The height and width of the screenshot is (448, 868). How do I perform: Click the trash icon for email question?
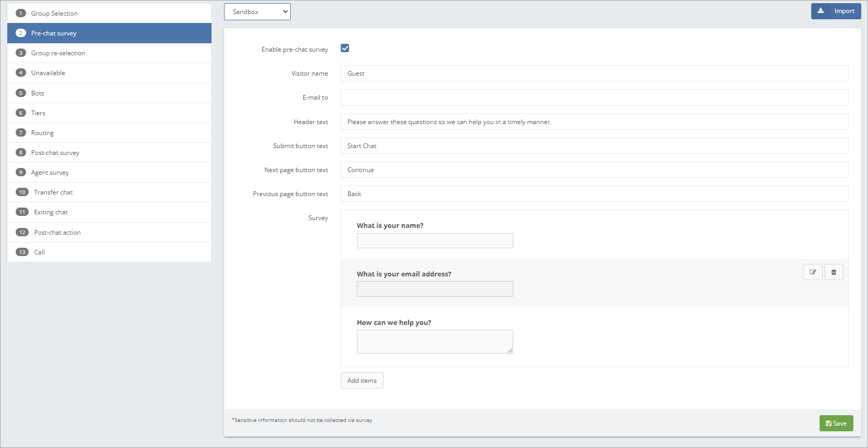[833, 272]
